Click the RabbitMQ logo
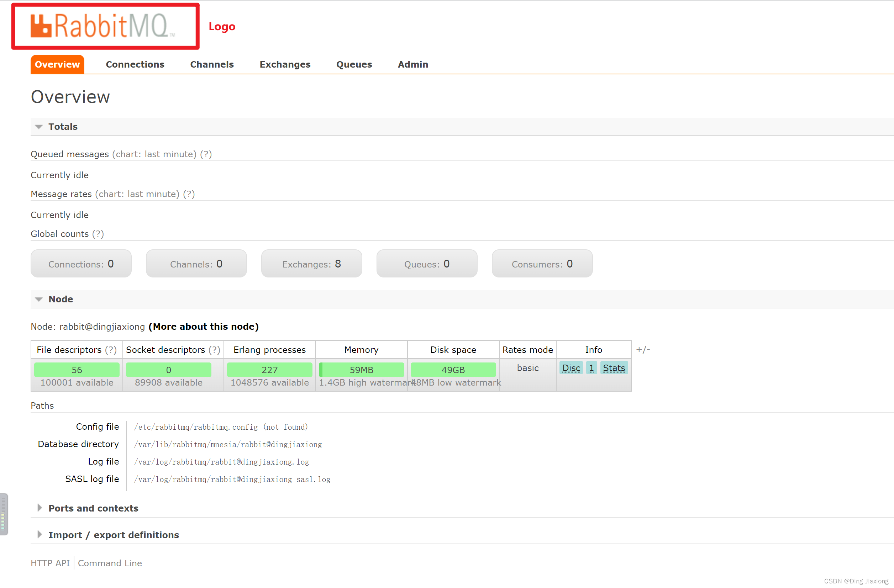This screenshot has width=894, height=588. pos(102,26)
